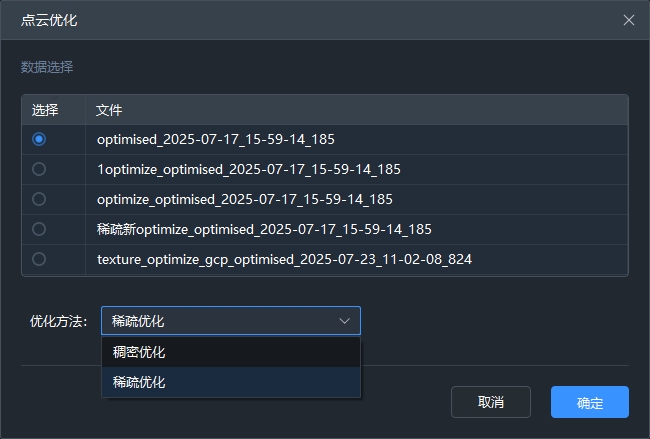Click the 文件 column header

109,109
